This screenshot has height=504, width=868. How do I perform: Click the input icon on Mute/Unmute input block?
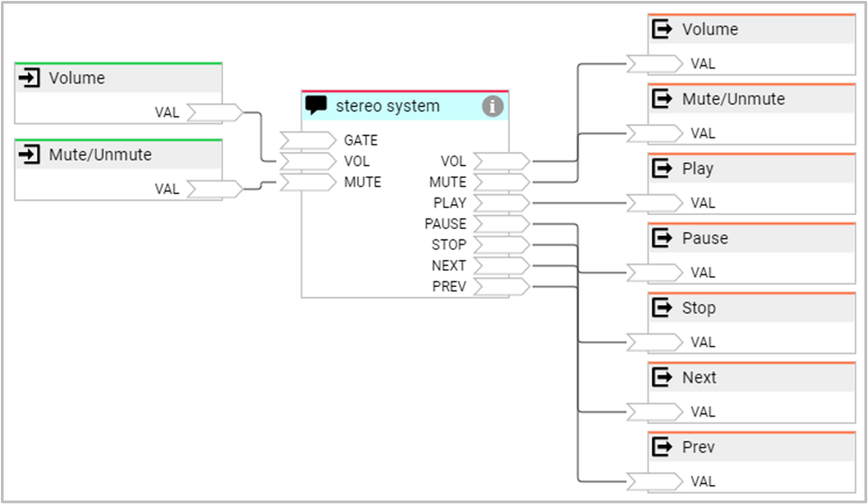click(x=30, y=155)
